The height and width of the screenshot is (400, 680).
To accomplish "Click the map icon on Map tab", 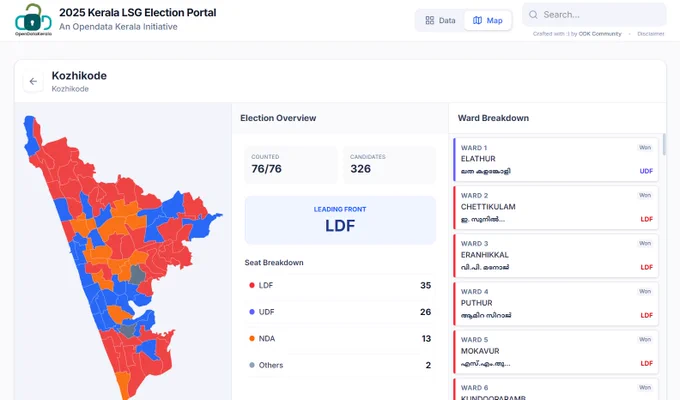I will pos(477,20).
